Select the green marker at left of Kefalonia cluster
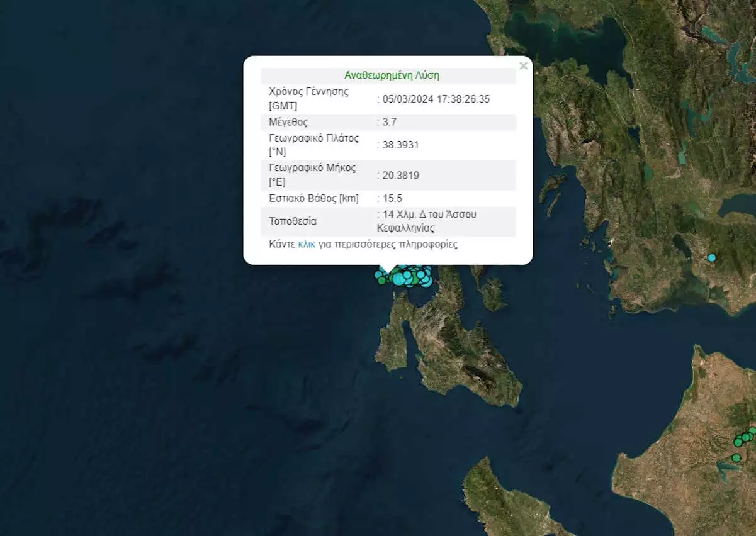 tap(381, 281)
